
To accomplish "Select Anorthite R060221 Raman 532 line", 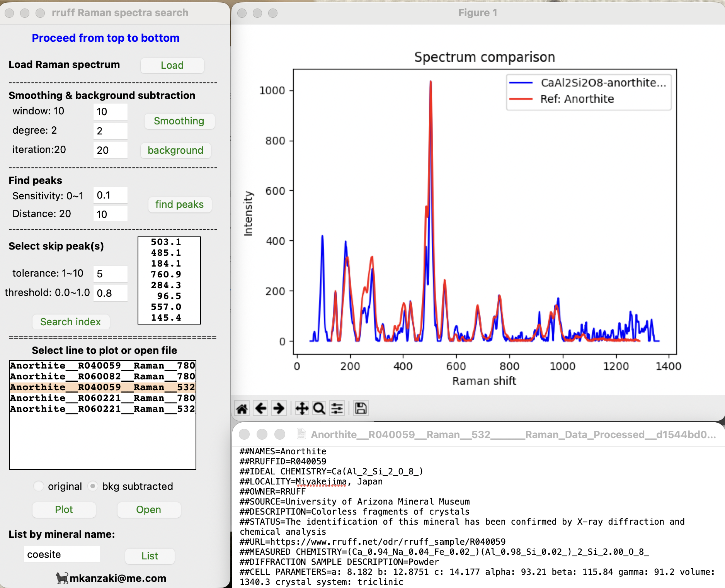I will pos(102,409).
